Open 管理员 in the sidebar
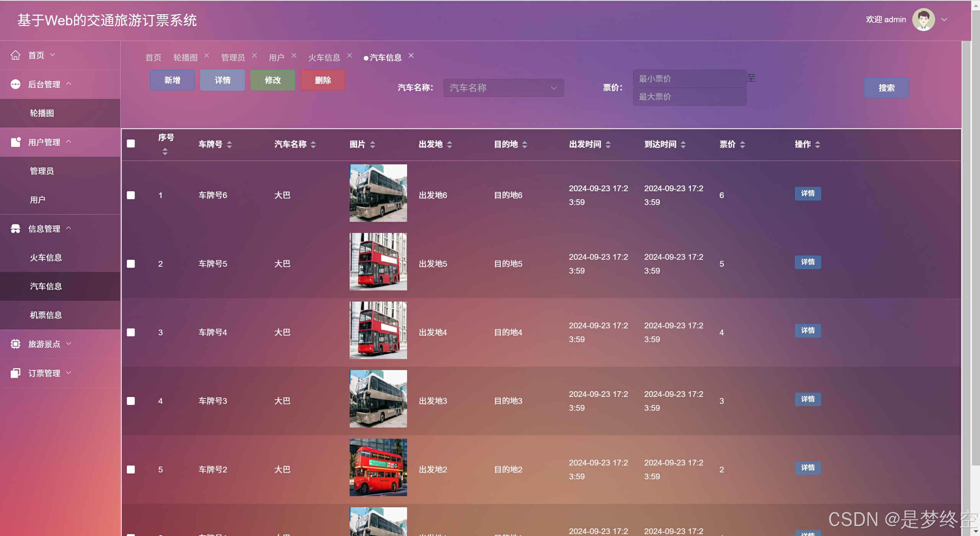The image size is (980, 536). (60, 171)
